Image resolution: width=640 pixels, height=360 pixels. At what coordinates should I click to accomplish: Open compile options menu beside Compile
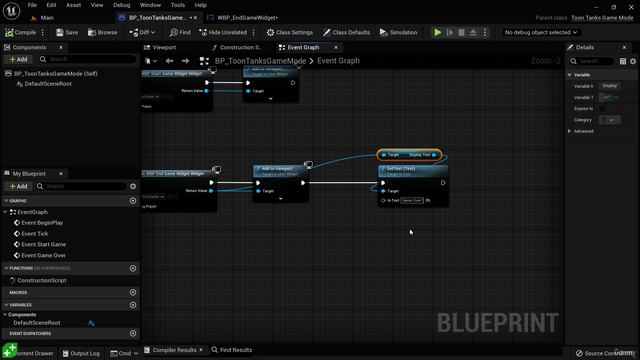pyautogui.click(x=42, y=32)
